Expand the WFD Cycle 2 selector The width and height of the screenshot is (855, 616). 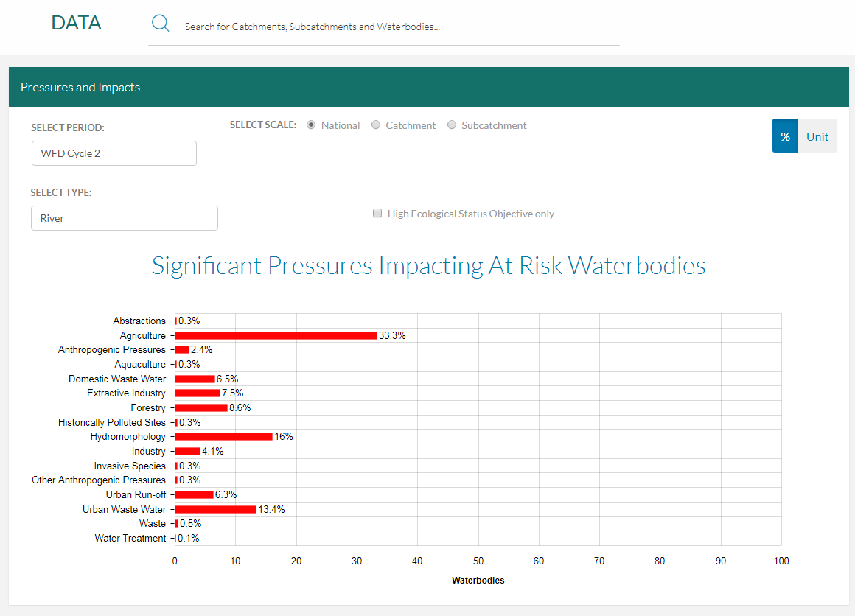click(114, 153)
